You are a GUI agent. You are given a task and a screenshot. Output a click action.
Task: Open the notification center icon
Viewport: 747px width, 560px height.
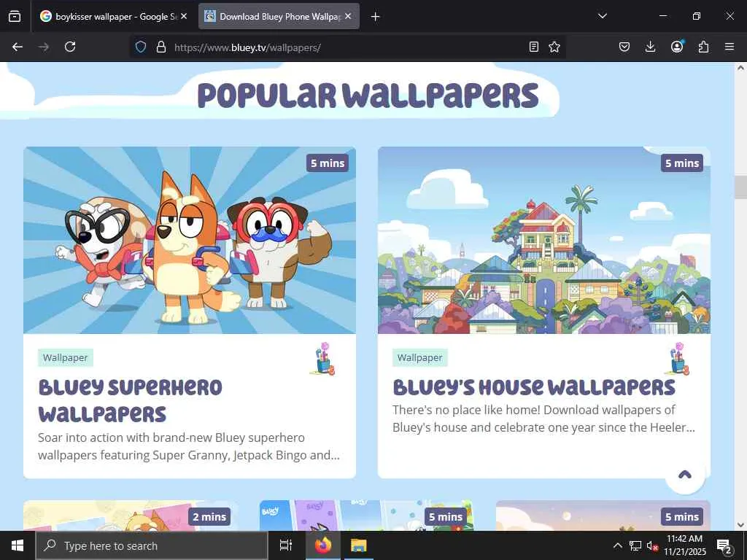pyautogui.click(x=724, y=545)
